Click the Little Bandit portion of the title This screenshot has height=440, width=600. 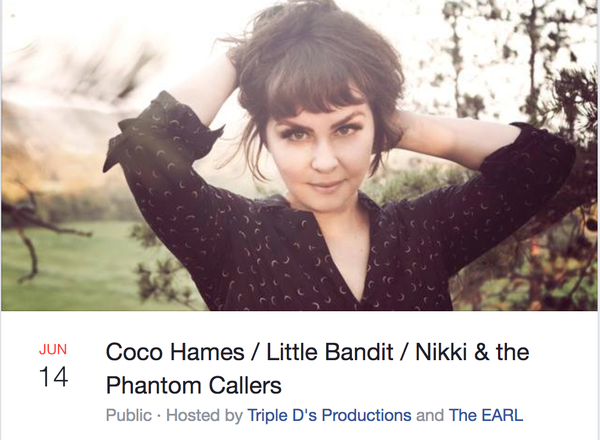pyautogui.click(x=329, y=352)
